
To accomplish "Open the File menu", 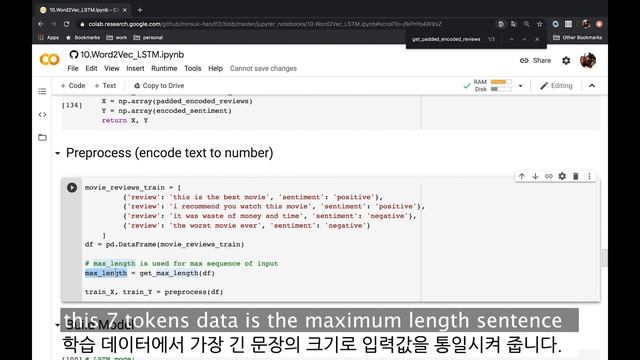I will pyautogui.click(x=73, y=69).
